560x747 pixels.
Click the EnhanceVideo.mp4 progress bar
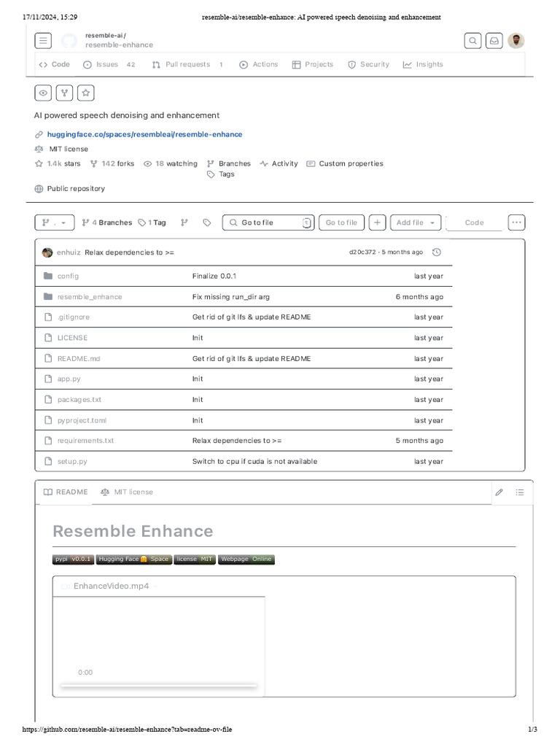(158, 686)
